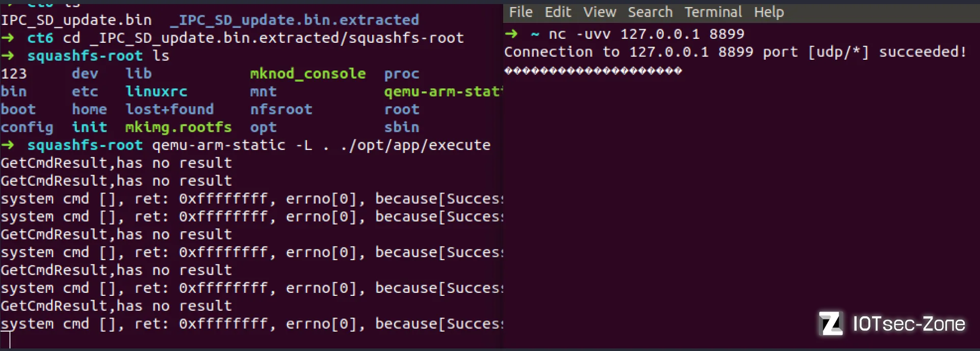The height and width of the screenshot is (351, 980).
Task: Open the Terminal menu
Action: click(713, 12)
